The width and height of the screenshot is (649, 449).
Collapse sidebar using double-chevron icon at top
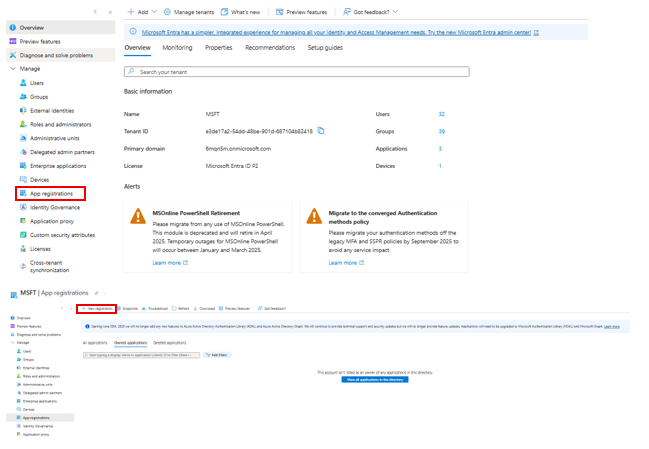coord(110,12)
